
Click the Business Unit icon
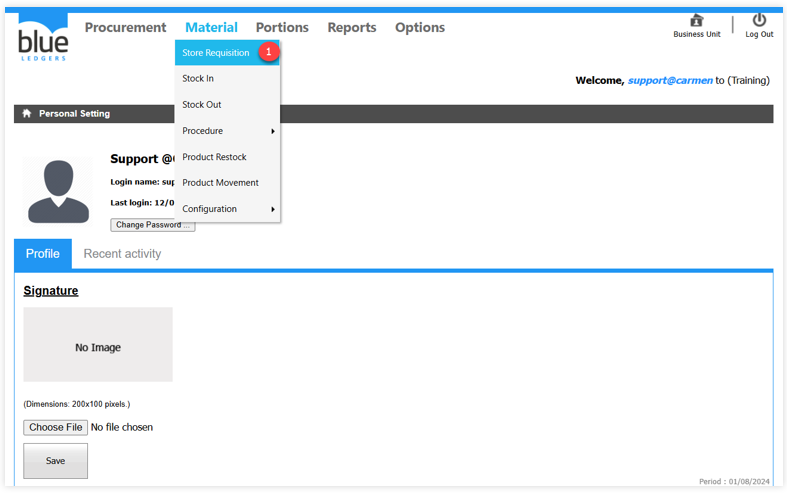[696, 21]
